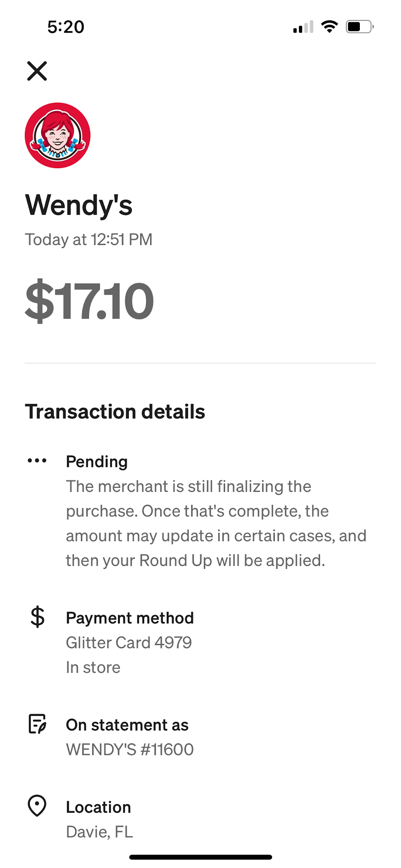The height and width of the screenshot is (868, 401).
Task: Tap the $17.10 transaction amount
Action: point(90,301)
